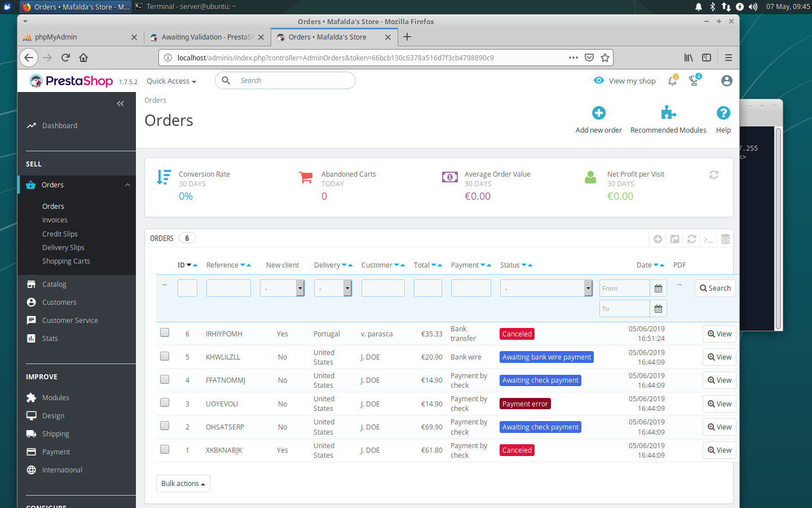The height and width of the screenshot is (508, 812).
Task: Click the Show SQL query icon
Action: pyautogui.click(x=709, y=239)
